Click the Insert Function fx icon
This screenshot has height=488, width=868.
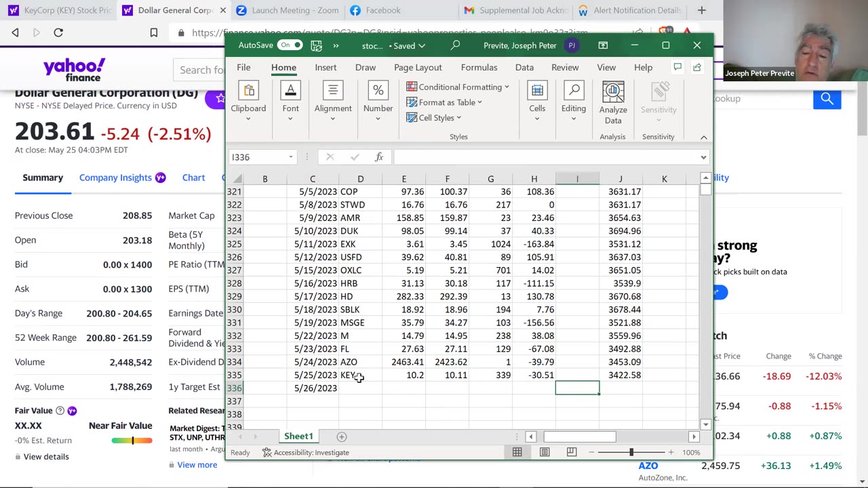coord(379,157)
